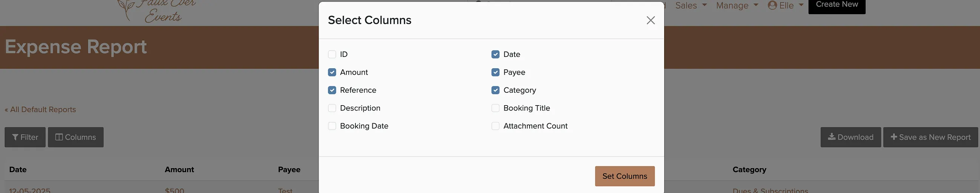Viewport: 980px width, 193px height.
Task: Uncheck the Payee column checkbox
Action: pyautogui.click(x=495, y=72)
